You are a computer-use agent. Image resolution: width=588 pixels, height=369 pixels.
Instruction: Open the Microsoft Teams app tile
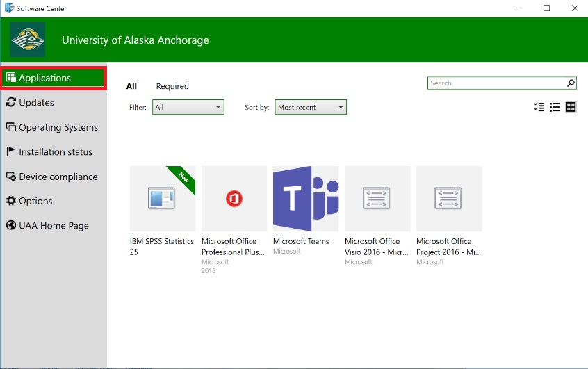(x=305, y=199)
